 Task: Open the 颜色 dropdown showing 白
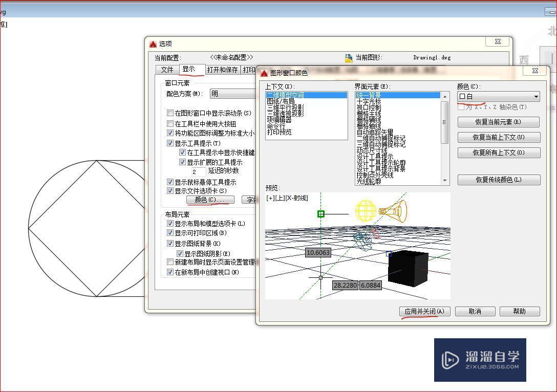coord(535,96)
